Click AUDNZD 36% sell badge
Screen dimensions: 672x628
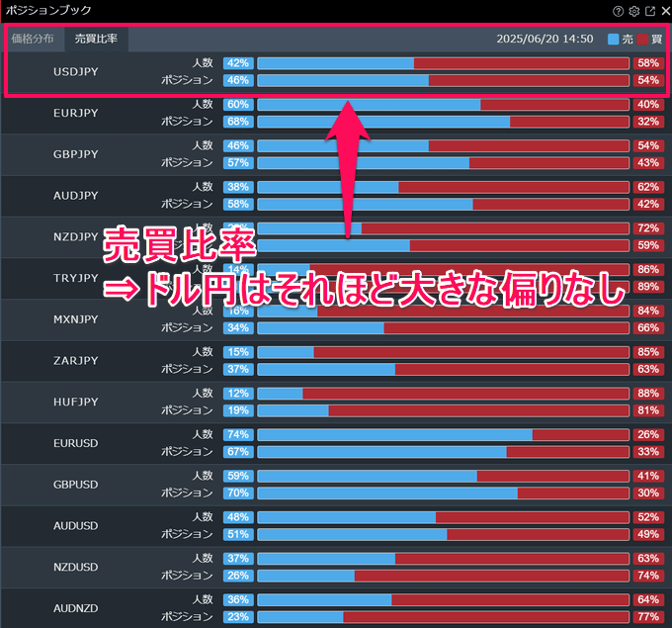click(238, 599)
